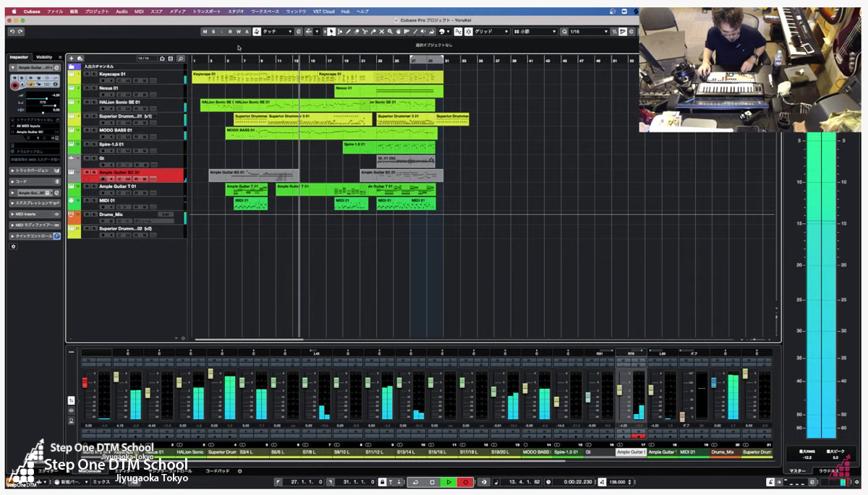Viewport: 868px width, 495px height.
Task: Expand the クイックコントロール inspector section
Action: click(x=35, y=236)
